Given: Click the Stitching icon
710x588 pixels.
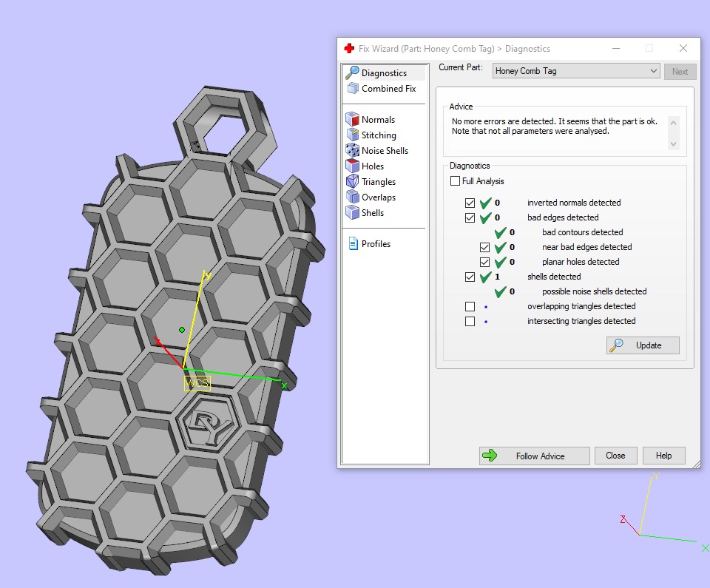Looking at the screenshot, I should (352, 135).
